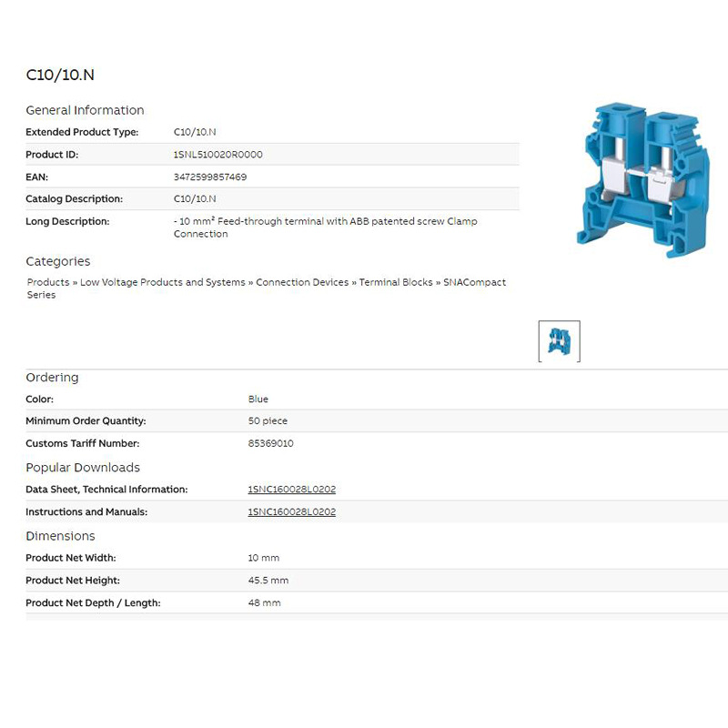Click the Color label in Ordering

39,399
